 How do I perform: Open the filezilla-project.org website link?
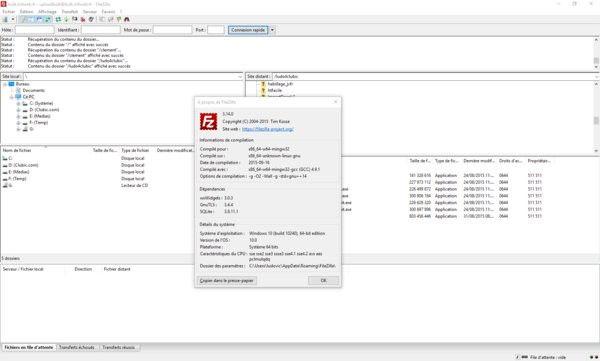pyautogui.click(x=267, y=129)
